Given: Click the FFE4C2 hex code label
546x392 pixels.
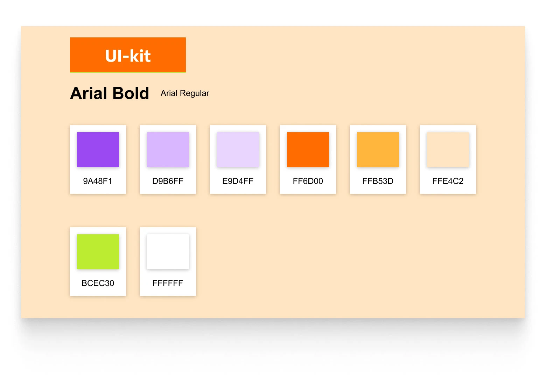Looking at the screenshot, I should click(448, 181).
